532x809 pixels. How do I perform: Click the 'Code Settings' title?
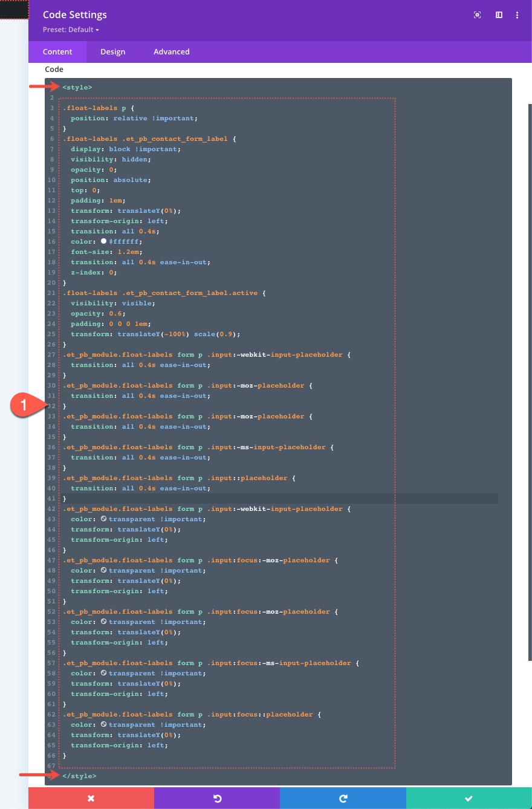(75, 15)
